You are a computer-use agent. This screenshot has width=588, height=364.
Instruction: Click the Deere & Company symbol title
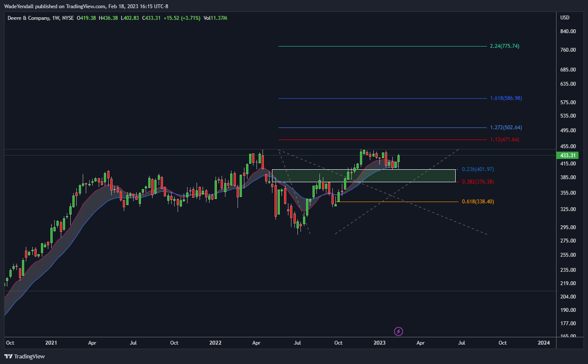[x=29, y=18]
